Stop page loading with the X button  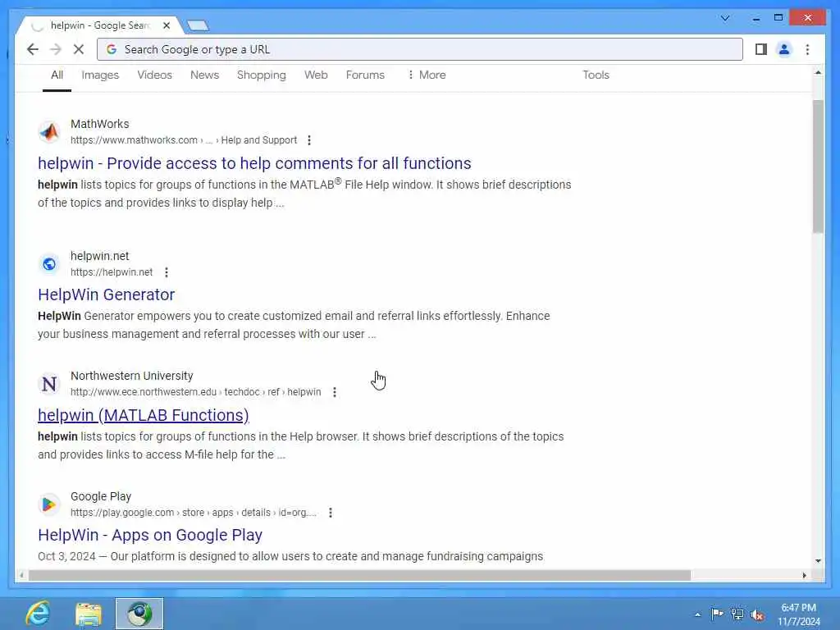tap(79, 49)
